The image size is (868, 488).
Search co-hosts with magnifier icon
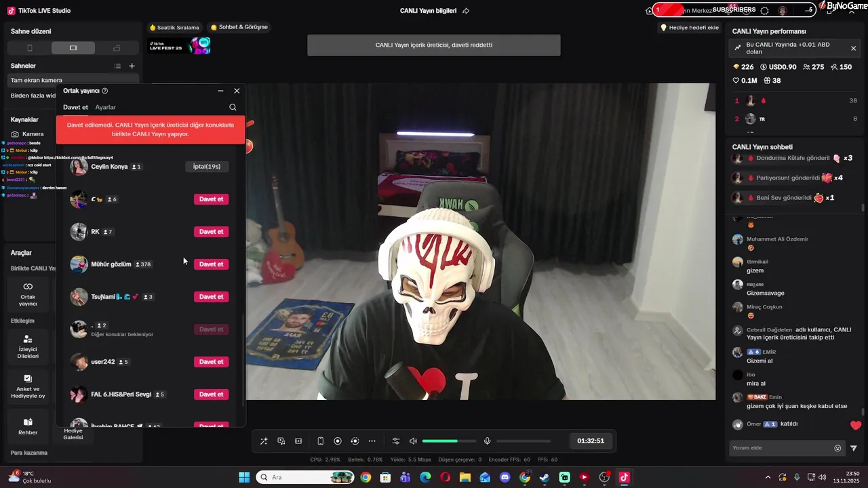(x=233, y=107)
